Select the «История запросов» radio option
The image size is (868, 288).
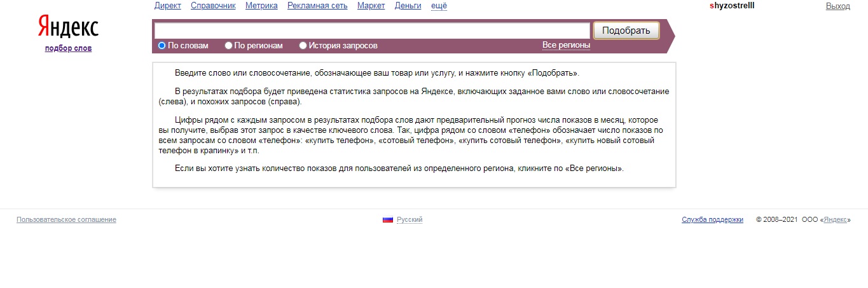[x=303, y=46]
